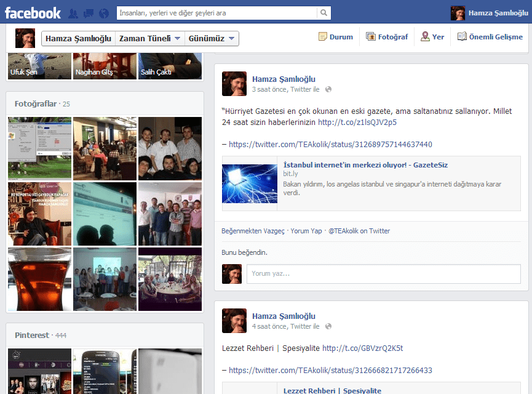Image resolution: width=532 pixels, height=394 pixels.
Task: Click author avatar on 4 saat önce post
Action: [234, 321]
